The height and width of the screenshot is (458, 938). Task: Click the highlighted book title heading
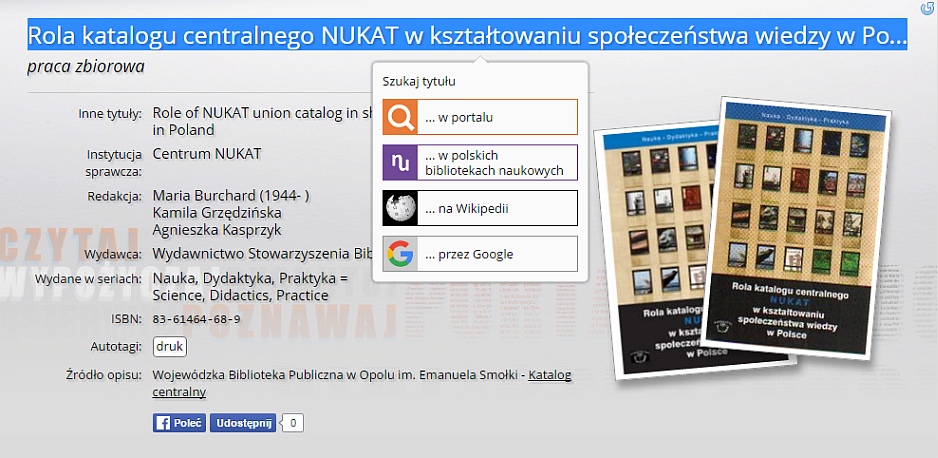(x=466, y=37)
